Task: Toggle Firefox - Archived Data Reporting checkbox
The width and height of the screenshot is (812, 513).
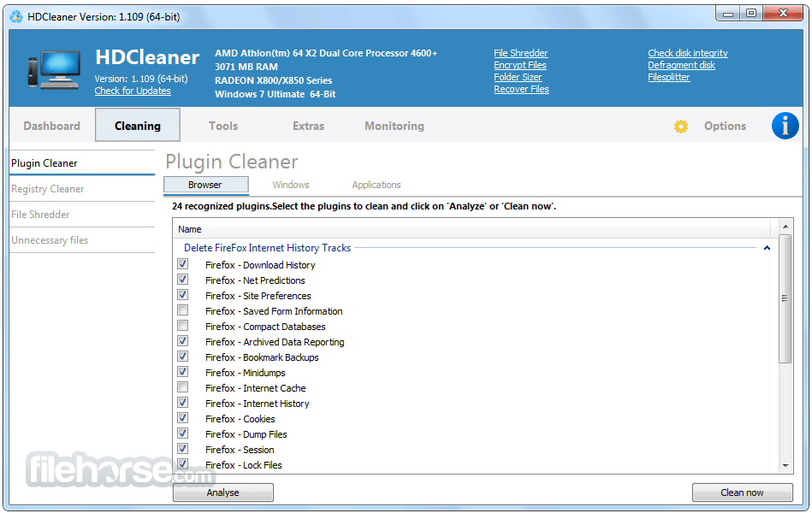Action: (x=183, y=341)
